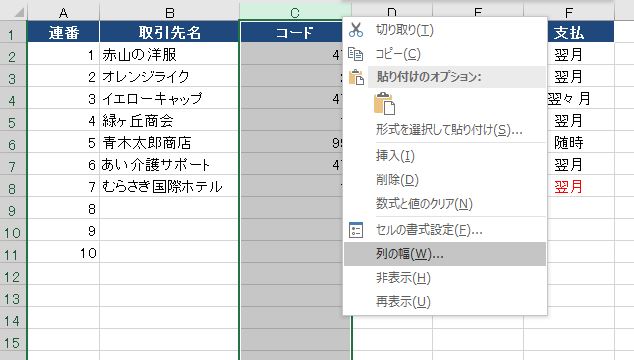Select row 15 header
The width and height of the screenshot is (634, 360).
(13, 341)
